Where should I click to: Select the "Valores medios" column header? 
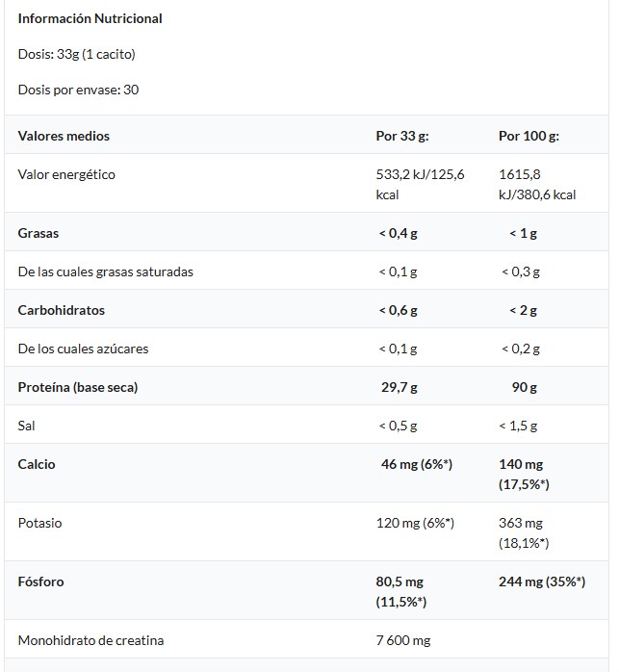pyautogui.click(x=64, y=136)
